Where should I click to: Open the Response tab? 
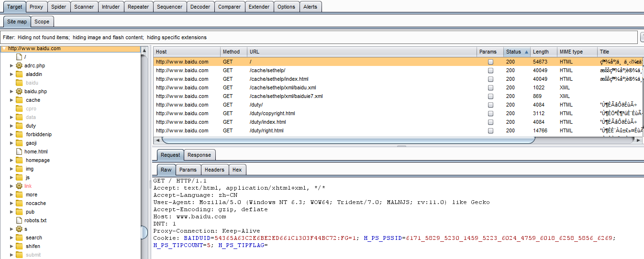coord(199,155)
